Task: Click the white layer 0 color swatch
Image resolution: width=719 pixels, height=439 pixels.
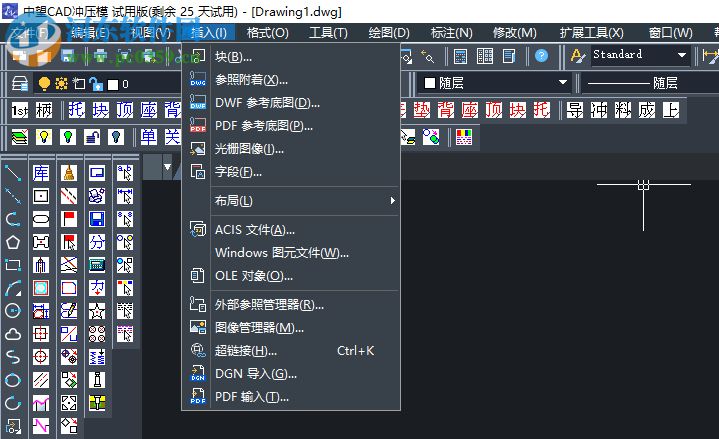Action: click(113, 84)
